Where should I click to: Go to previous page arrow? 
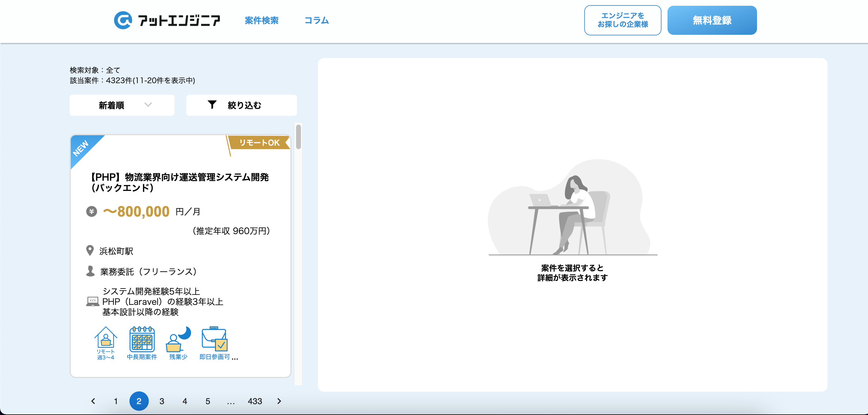coord(93,401)
